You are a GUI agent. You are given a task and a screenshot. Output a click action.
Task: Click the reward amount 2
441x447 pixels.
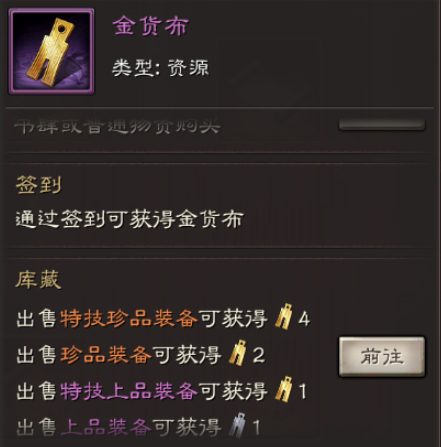click(x=259, y=355)
